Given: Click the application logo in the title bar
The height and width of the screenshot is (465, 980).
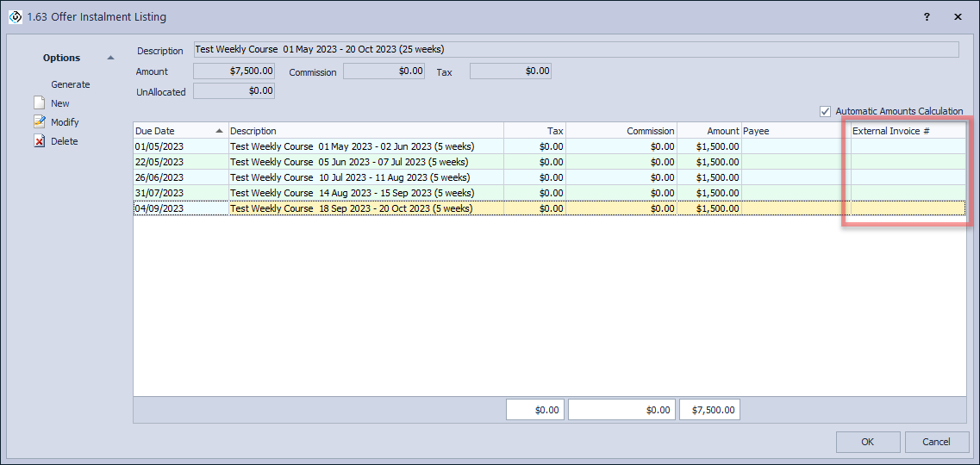Looking at the screenshot, I should tap(15, 16).
